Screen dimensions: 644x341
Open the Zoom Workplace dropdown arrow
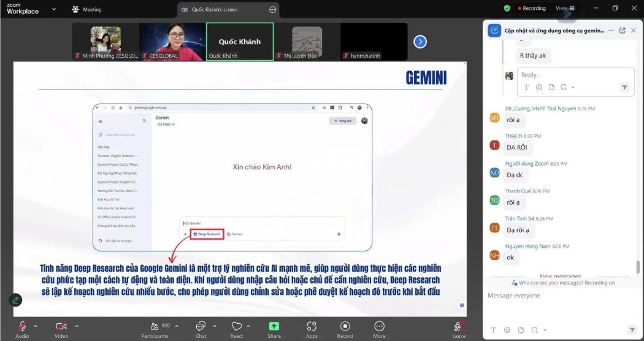[54, 9]
